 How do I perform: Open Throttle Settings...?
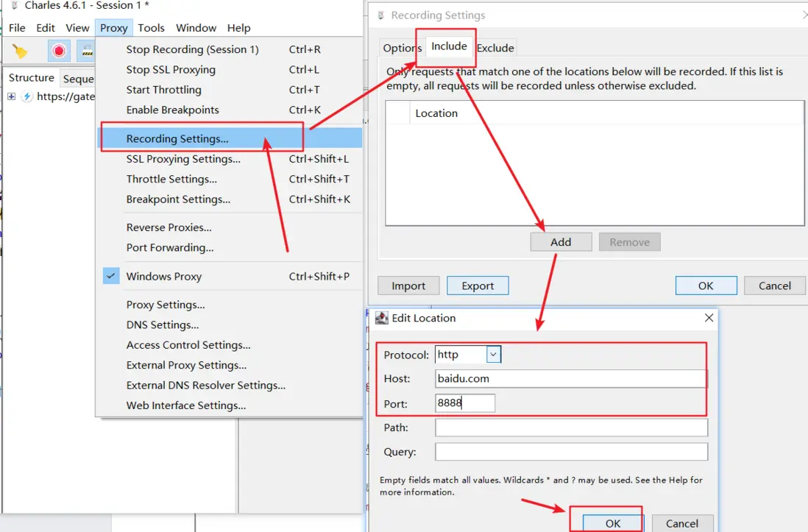coord(230,179)
